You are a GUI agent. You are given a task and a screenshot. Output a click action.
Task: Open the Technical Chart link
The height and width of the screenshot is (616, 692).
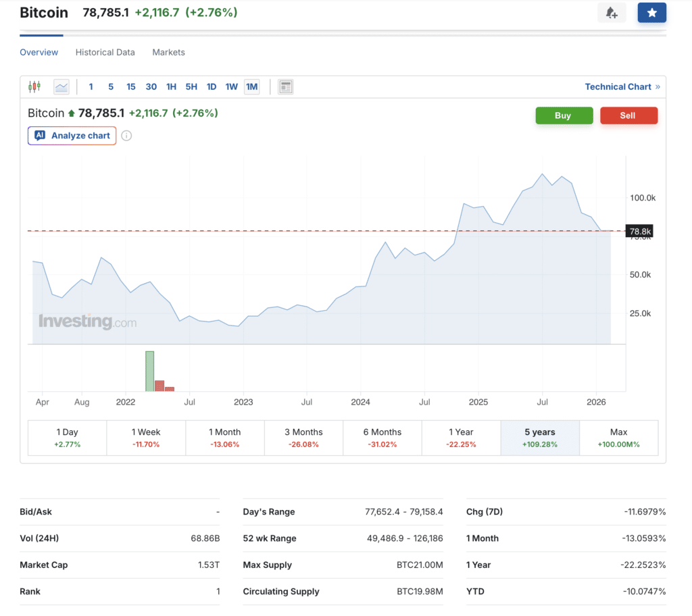click(x=622, y=86)
